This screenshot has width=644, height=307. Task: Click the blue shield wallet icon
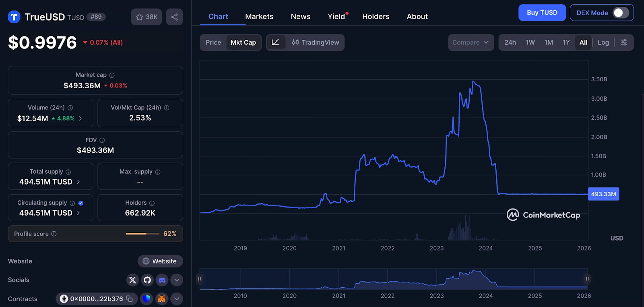[147, 299]
